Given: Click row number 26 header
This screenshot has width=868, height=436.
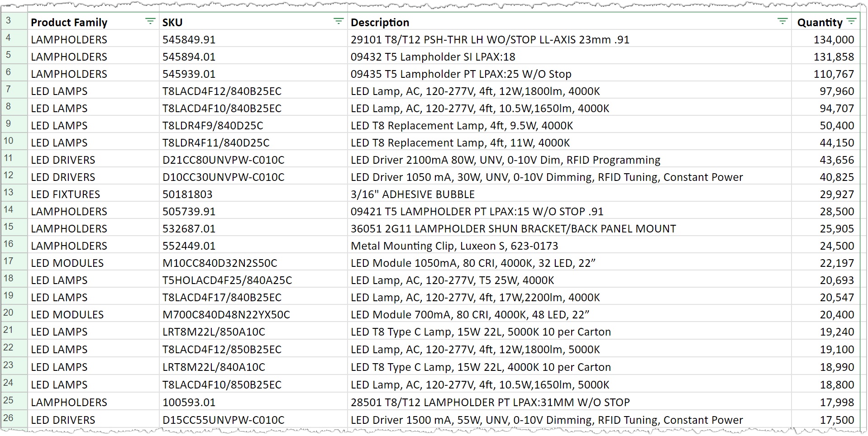Looking at the screenshot, I should (9, 419).
